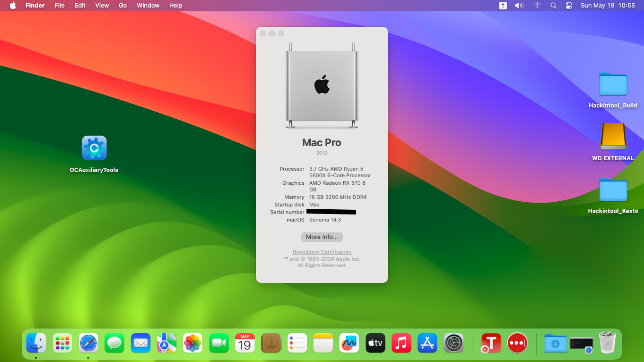
Task: Open Calendar showing May 19 in Dock
Action: coord(245,343)
